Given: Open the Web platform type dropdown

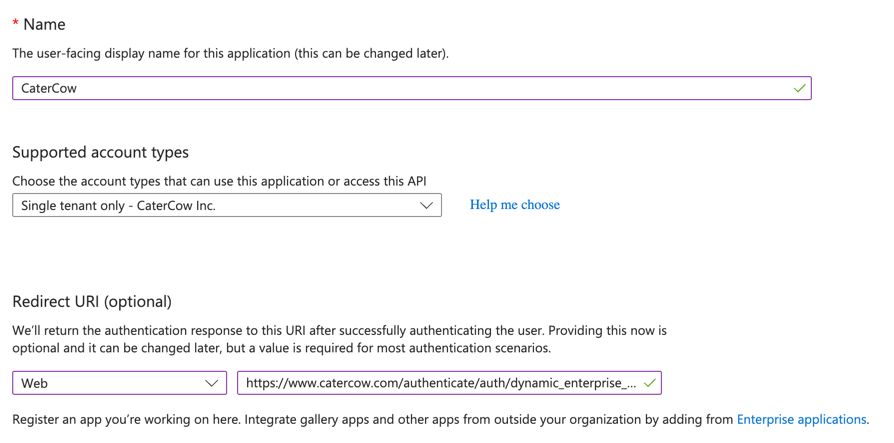Looking at the screenshot, I should click(119, 383).
